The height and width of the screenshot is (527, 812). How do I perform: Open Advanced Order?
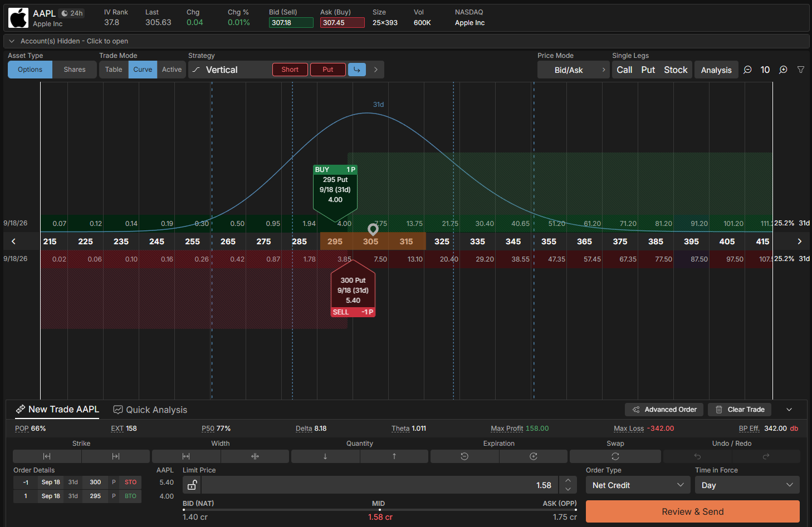pos(664,410)
